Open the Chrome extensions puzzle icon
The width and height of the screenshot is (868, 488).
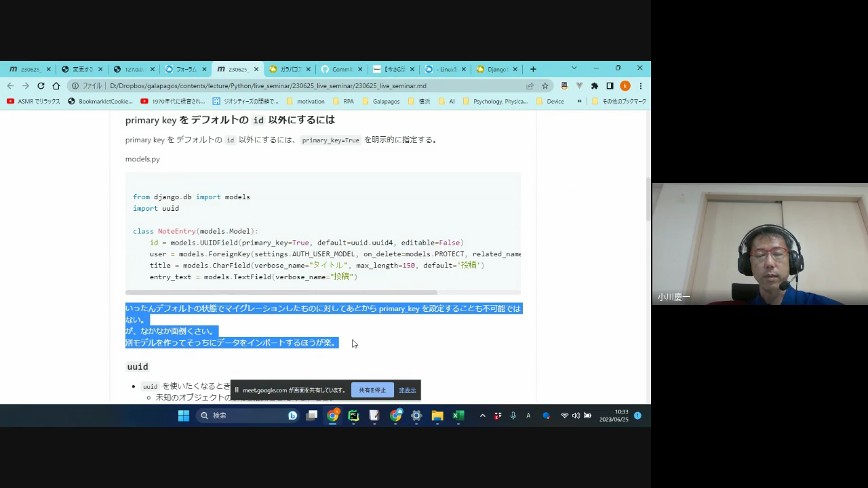[595, 86]
